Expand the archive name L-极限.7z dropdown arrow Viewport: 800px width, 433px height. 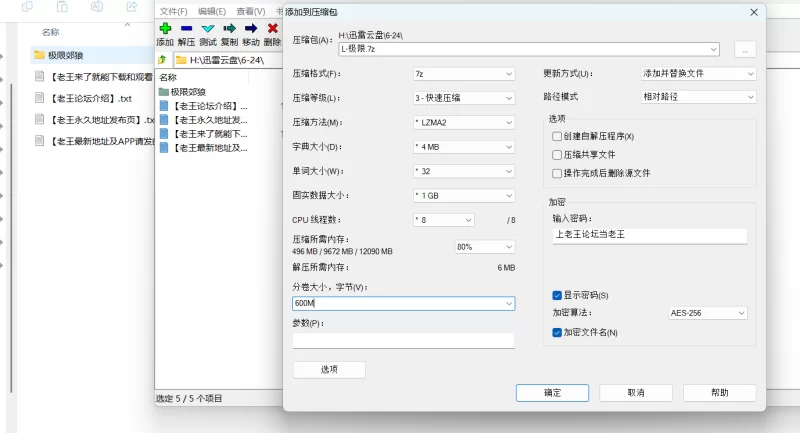pyautogui.click(x=714, y=49)
